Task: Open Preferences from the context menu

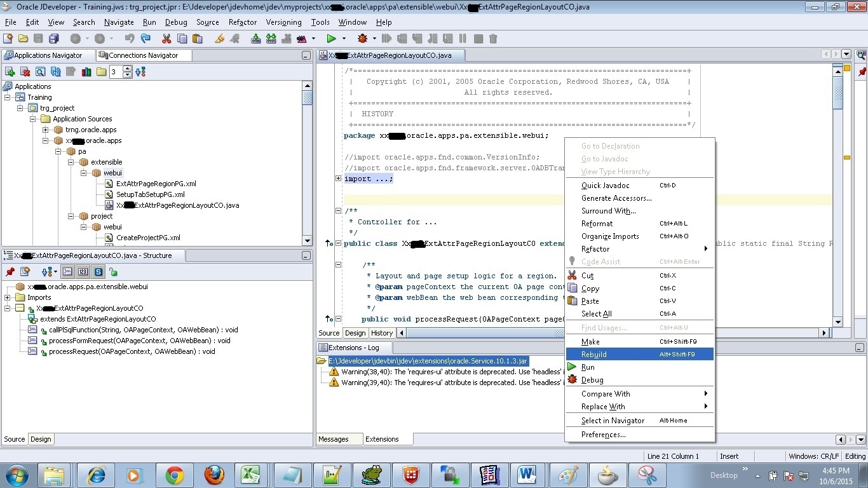Action: [640, 434]
